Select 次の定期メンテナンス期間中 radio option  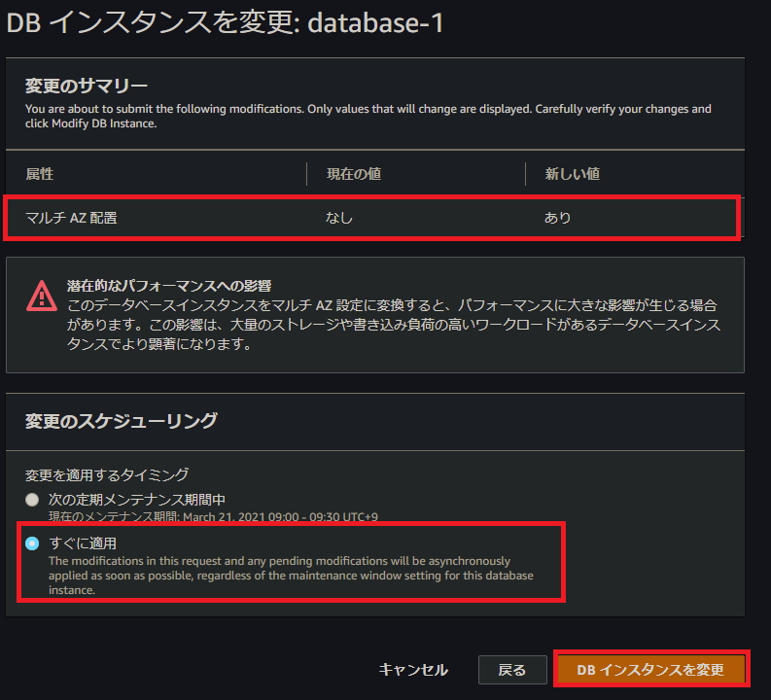32,500
